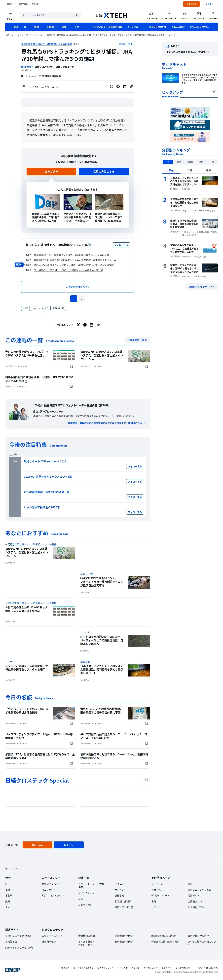The width and height of the screenshot is (223, 980).
Task: Open この連載の一覧へ chevron link
Action: [137, 340]
